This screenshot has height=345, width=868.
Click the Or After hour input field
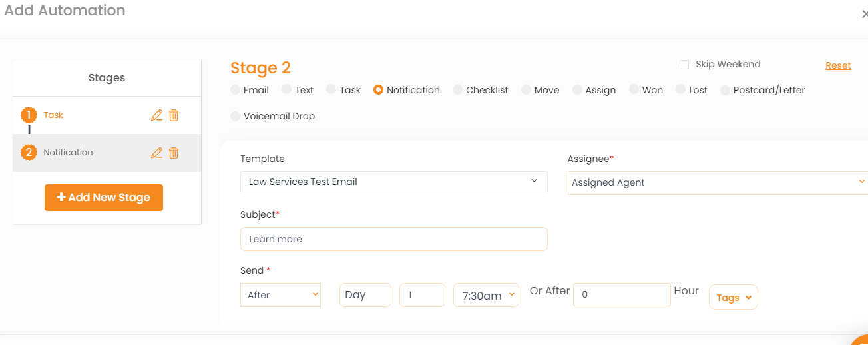622,294
